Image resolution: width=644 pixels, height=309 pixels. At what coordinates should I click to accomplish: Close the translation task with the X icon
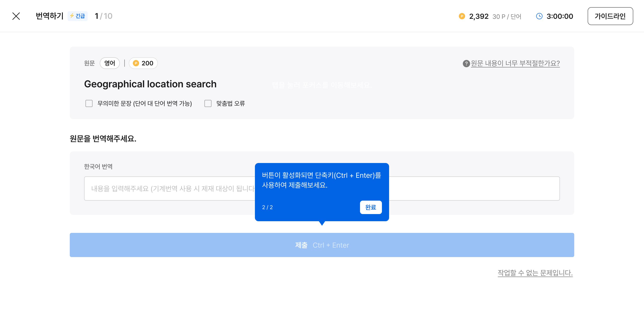16,16
